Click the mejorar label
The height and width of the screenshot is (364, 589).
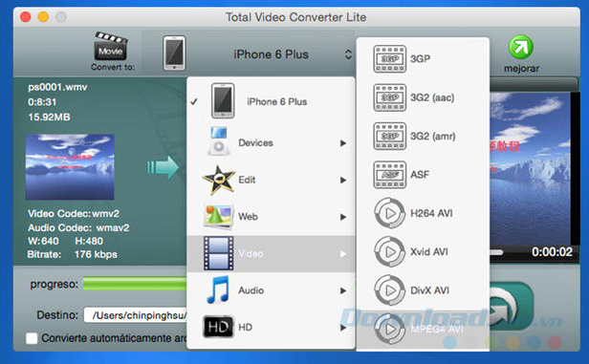[521, 69]
